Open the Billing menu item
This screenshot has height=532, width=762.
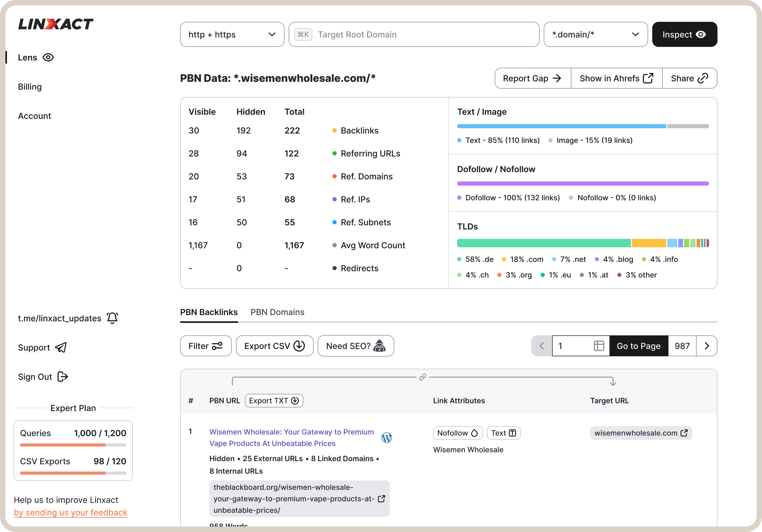tap(30, 87)
